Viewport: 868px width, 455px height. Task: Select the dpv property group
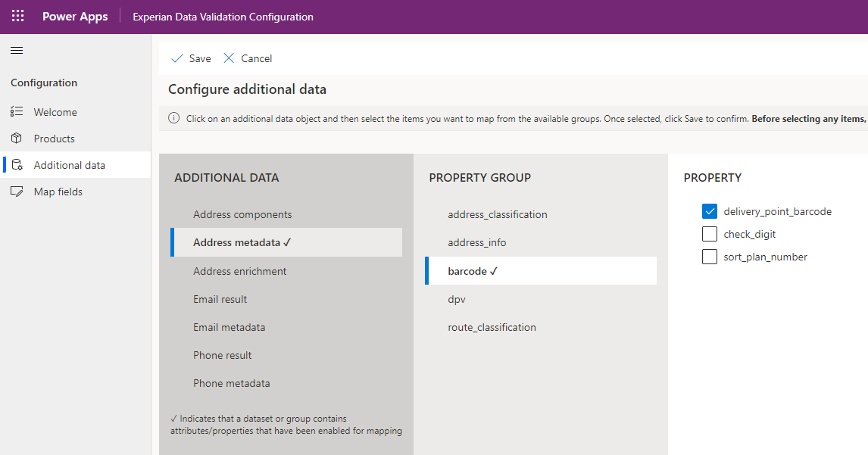click(x=455, y=298)
